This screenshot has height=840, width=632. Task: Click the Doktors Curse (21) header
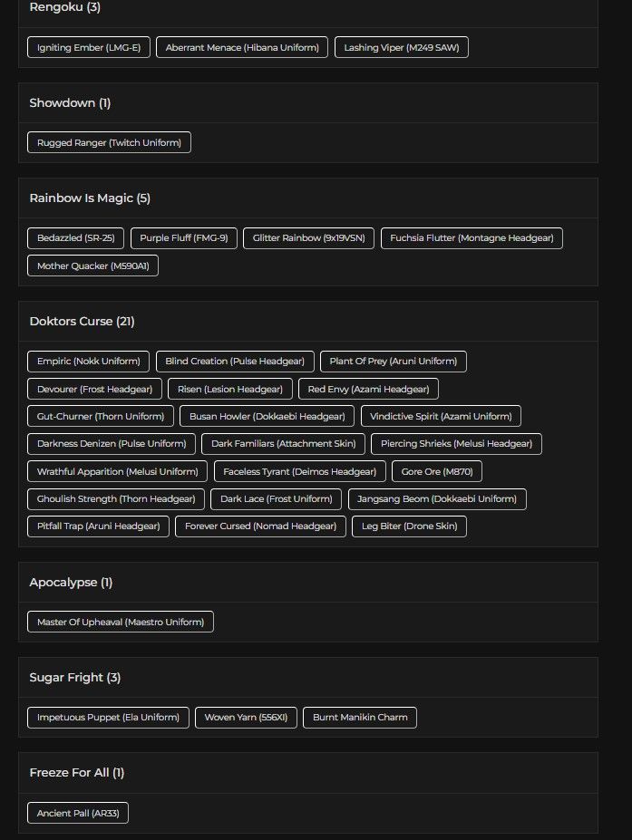[x=82, y=322]
